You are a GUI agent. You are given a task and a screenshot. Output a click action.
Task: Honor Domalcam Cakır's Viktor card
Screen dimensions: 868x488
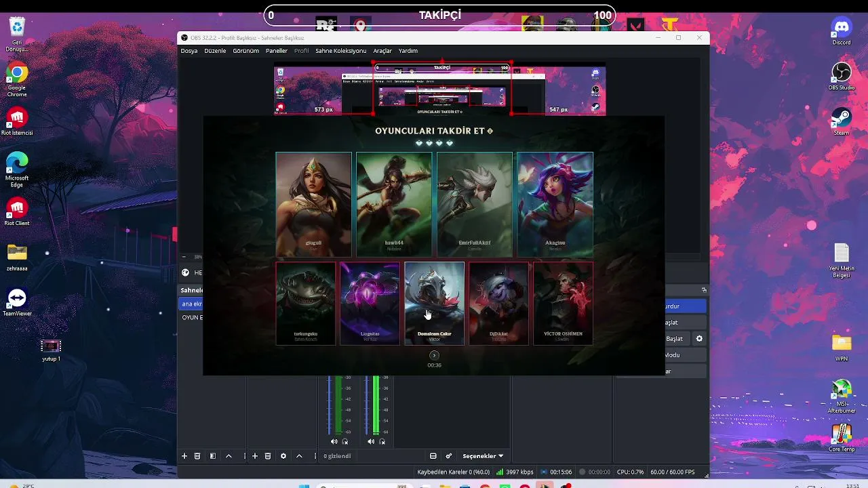pyautogui.click(x=434, y=303)
